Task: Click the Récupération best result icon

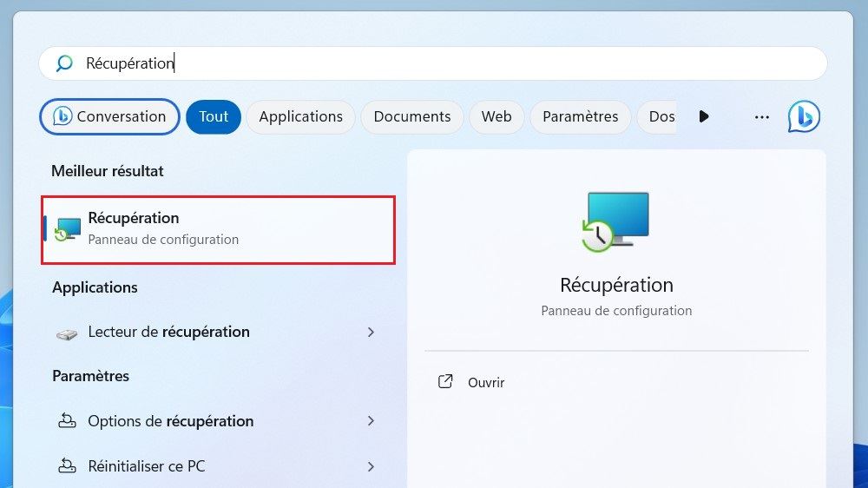Action: 67,228
